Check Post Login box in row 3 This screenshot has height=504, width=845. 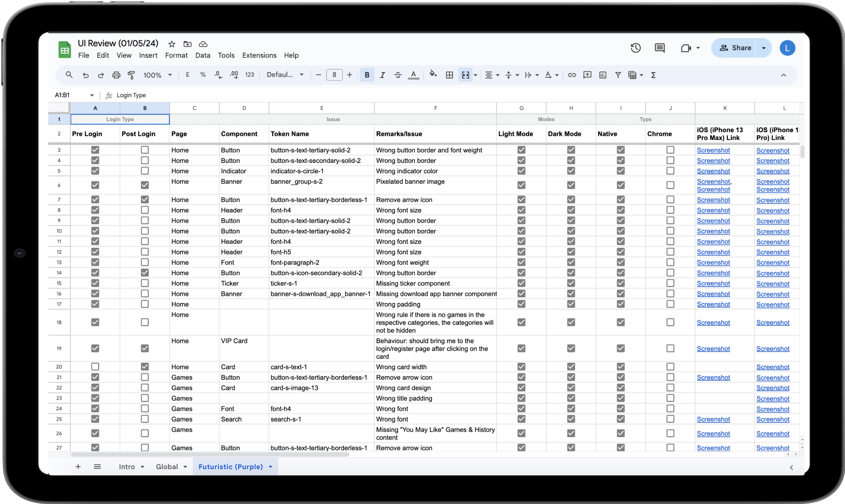(x=145, y=150)
